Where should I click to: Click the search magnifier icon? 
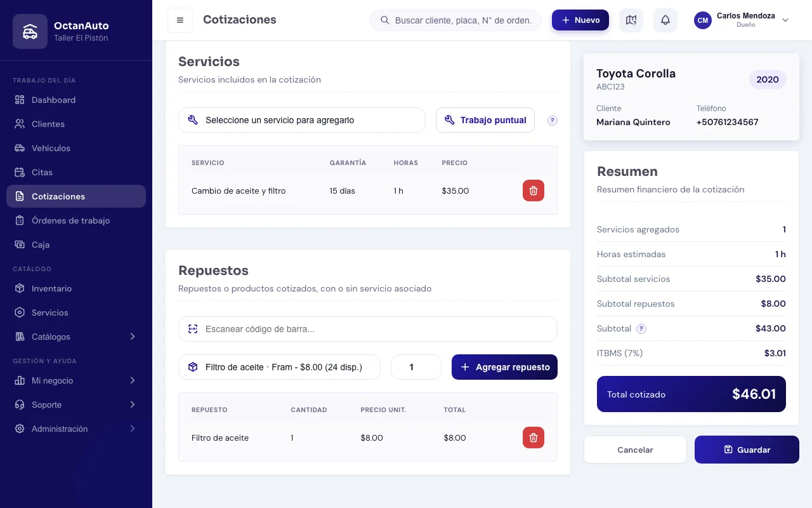coord(385,20)
